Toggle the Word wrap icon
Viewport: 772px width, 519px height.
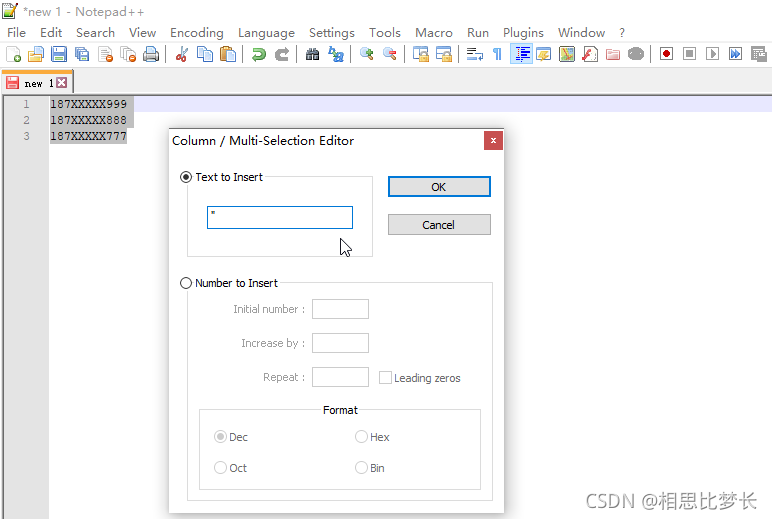(475, 54)
